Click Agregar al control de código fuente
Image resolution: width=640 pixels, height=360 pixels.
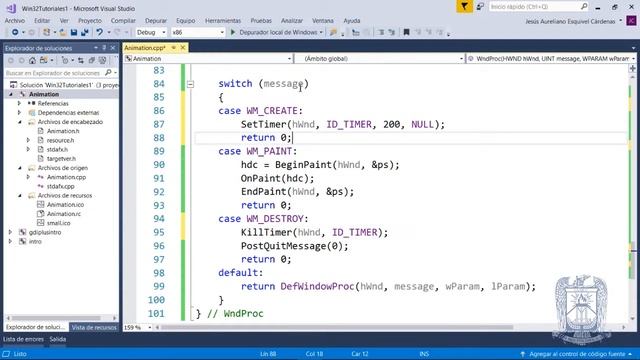click(576, 354)
